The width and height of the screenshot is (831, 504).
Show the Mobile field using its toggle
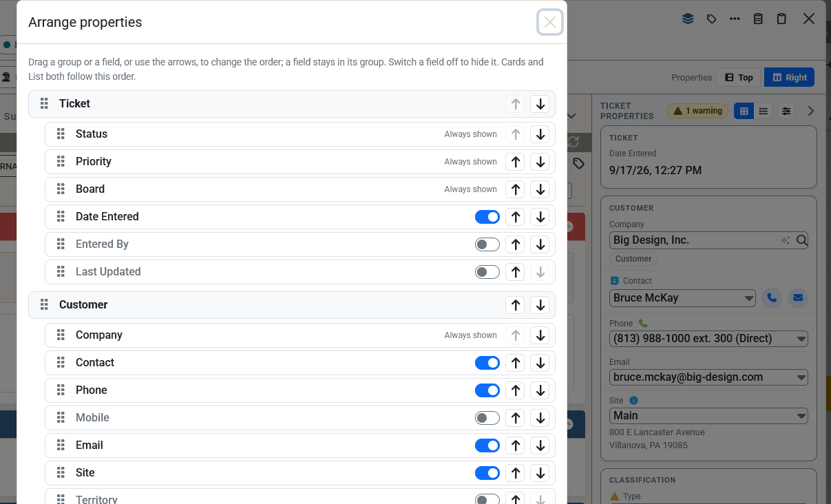tap(487, 418)
